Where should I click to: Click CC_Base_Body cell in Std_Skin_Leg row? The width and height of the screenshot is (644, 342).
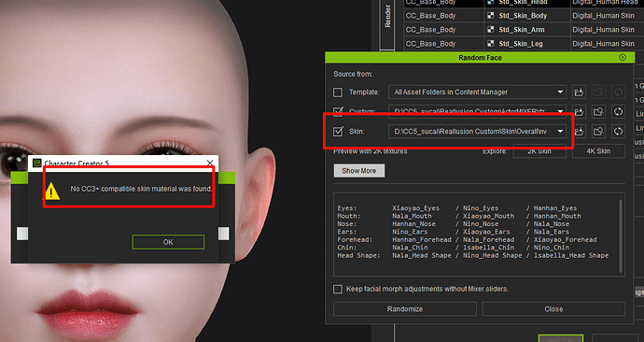point(443,44)
